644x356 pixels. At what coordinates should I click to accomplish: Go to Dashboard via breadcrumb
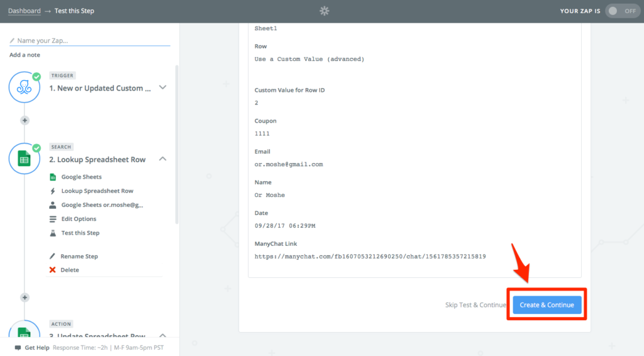pos(25,11)
